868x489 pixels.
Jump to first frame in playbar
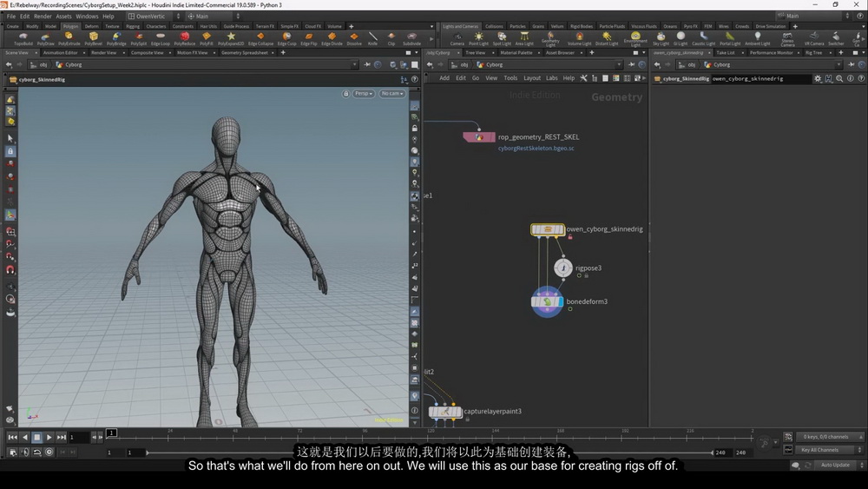(12, 437)
